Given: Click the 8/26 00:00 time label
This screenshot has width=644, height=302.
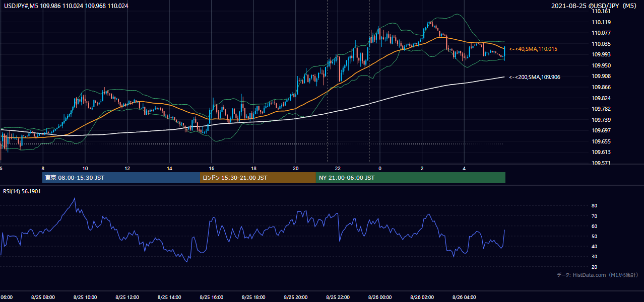Looking at the screenshot, I should click(380, 297).
